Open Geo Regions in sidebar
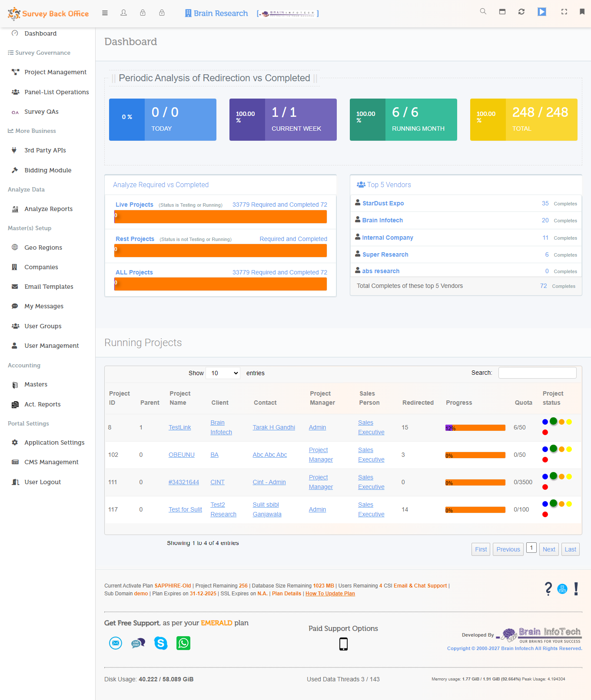Viewport: 591px width, 700px height. [x=43, y=248]
